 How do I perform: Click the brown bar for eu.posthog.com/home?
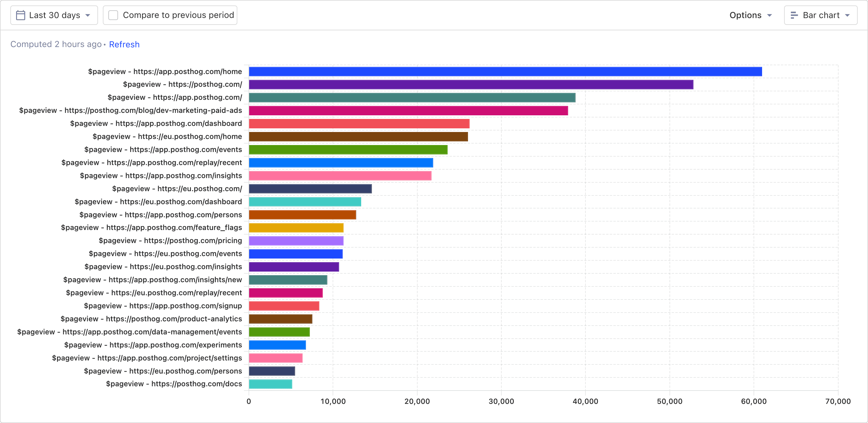(x=358, y=137)
